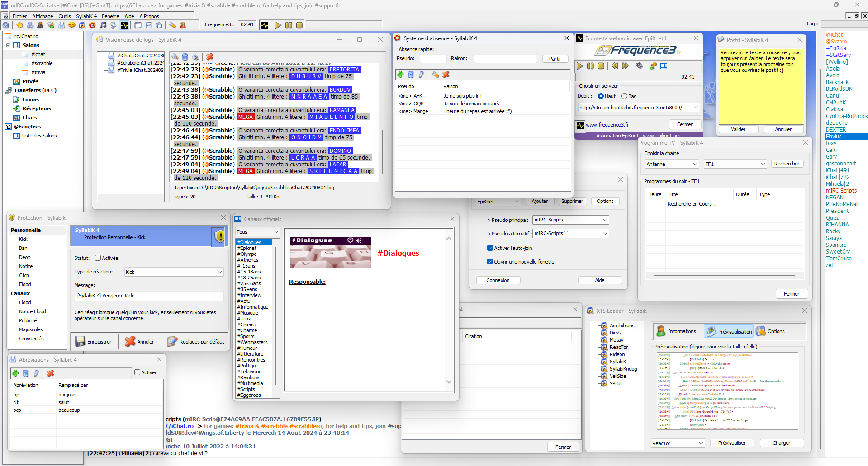The image size is (868, 466).
Task: Open the Antenne channel dropdown
Action: tap(673, 164)
